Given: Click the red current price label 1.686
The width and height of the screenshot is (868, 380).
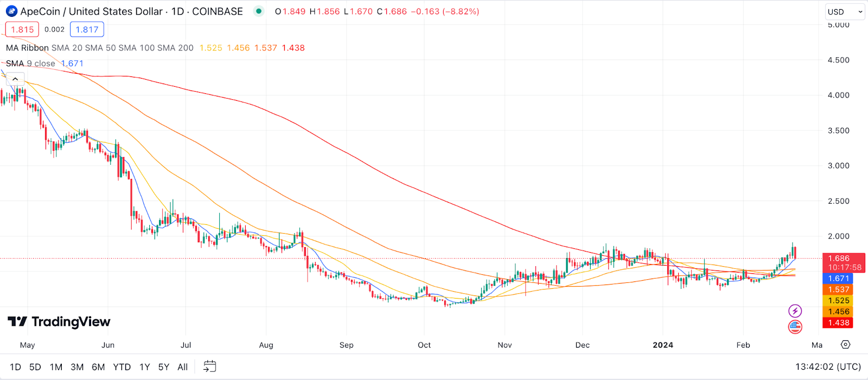Looking at the screenshot, I should pos(844,262).
